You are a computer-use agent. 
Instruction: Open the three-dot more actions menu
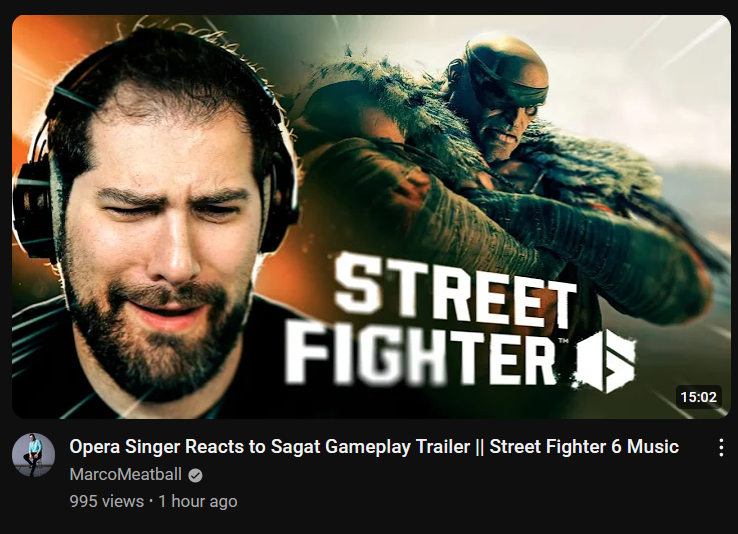click(x=721, y=447)
